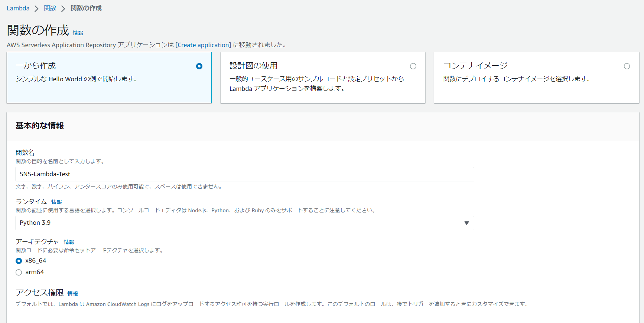
Task: Open the Lambda breadcrumb link
Action: 18,8
